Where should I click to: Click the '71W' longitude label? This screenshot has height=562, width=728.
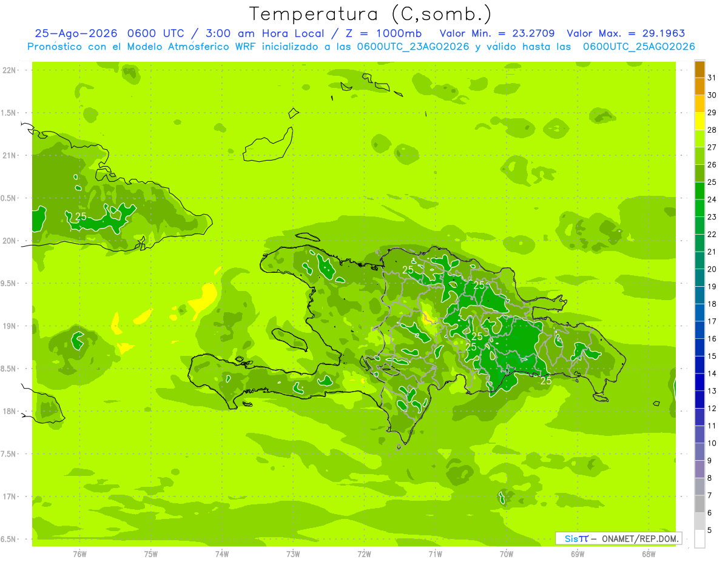[435, 554]
